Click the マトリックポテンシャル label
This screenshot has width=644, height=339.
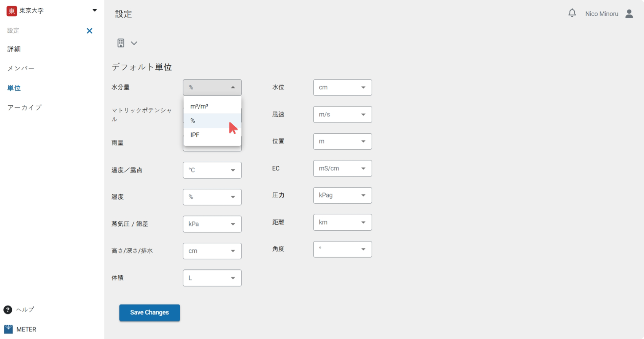coord(142,115)
